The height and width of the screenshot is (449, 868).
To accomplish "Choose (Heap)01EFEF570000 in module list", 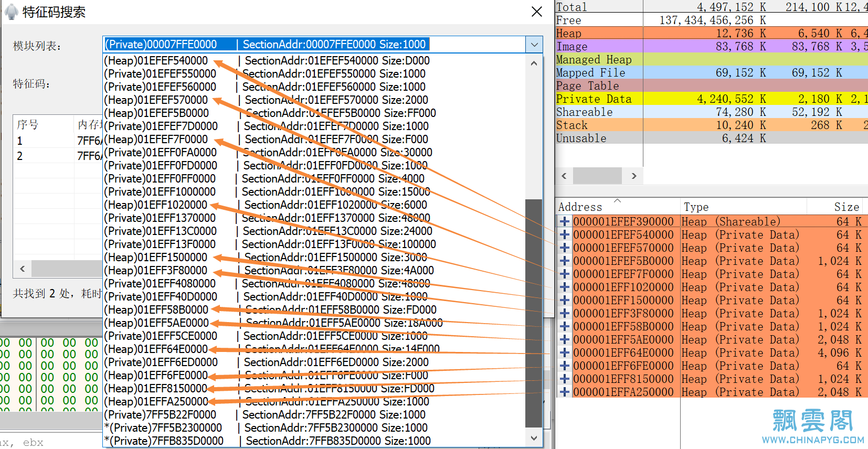I will pyautogui.click(x=314, y=100).
